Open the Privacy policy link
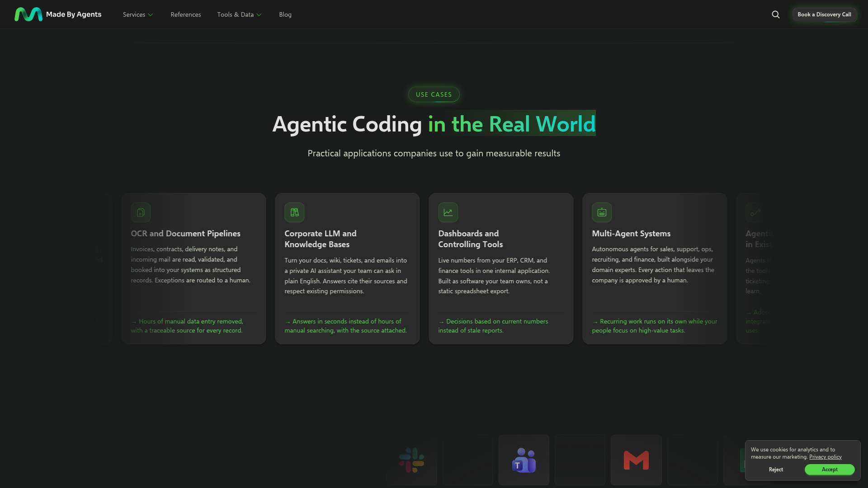 [x=826, y=457]
